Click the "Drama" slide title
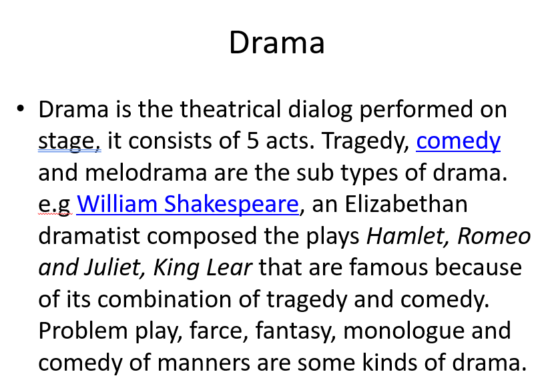 click(x=276, y=43)
